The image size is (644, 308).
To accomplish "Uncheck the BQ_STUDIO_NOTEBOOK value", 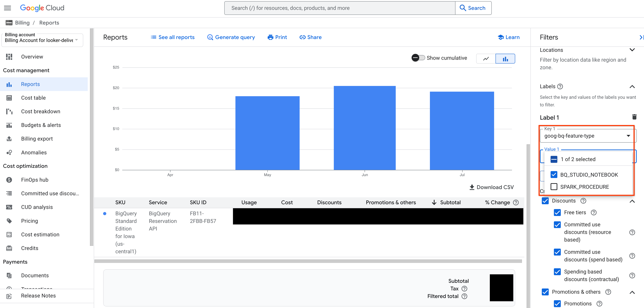I will tap(554, 175).
